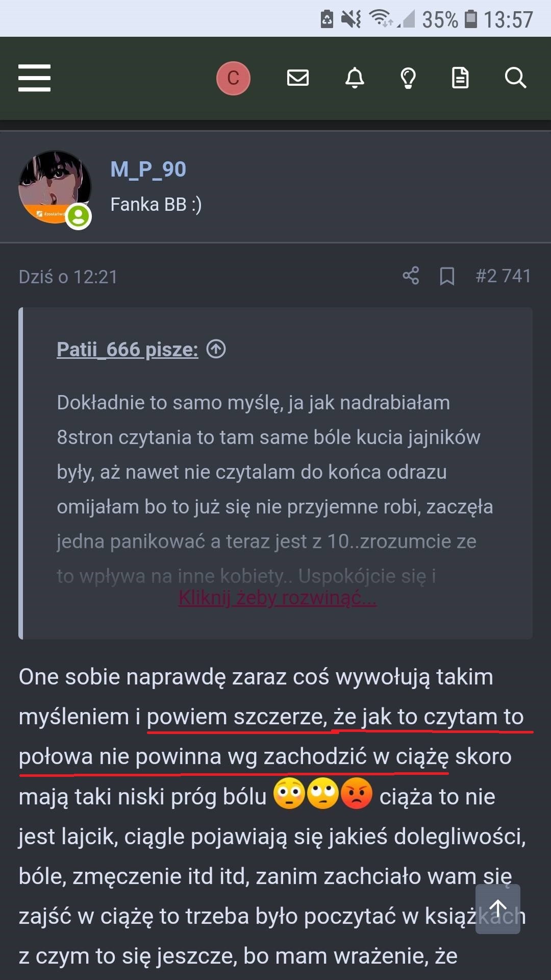Open private messages envelope icon
The height and width of the screenshot is (980, 551).
[x=298, y=78]
